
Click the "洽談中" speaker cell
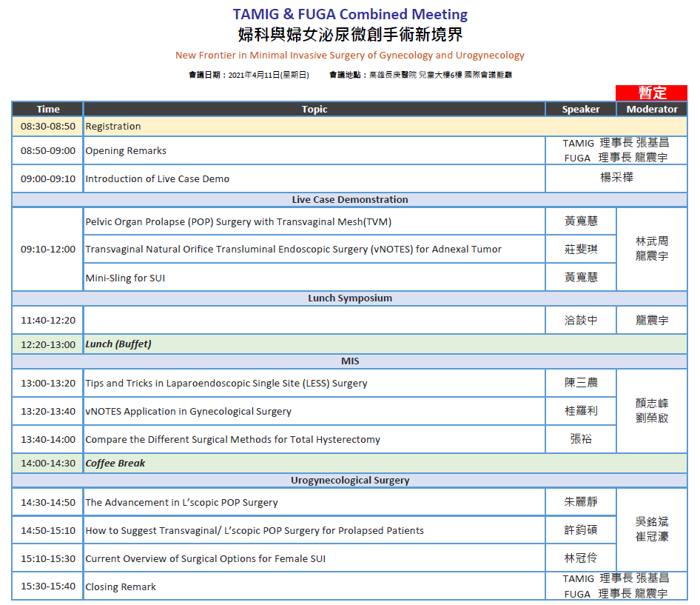pyautogui.click(x=581, y=321)
